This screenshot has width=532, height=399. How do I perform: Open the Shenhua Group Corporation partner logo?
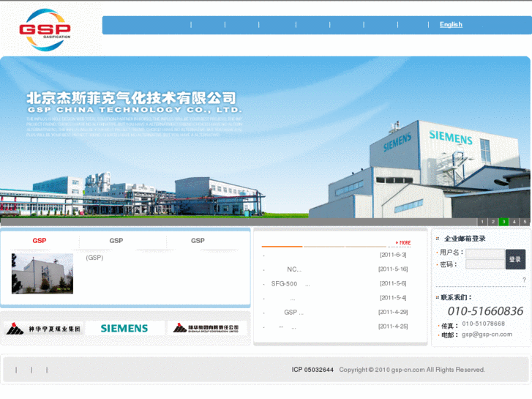pyautogui.click(x=206, y=329)
